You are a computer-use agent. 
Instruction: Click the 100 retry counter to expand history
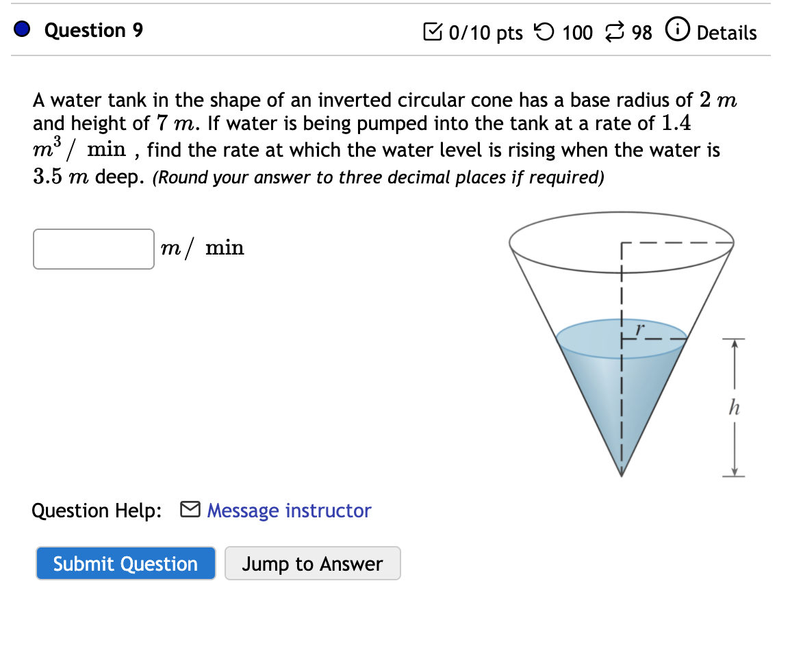[577, 32]
